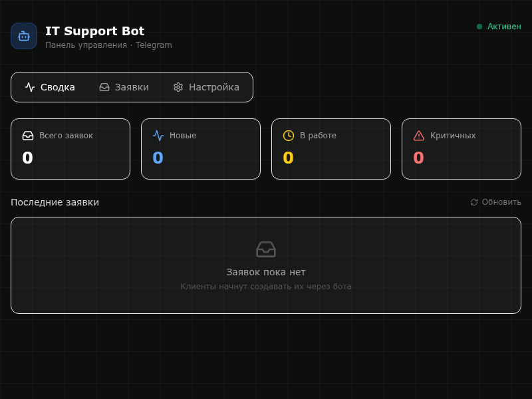The image size is (532, 399).
Task: Click the inbox icon in Заявки tab
Action: coord(104,87)
